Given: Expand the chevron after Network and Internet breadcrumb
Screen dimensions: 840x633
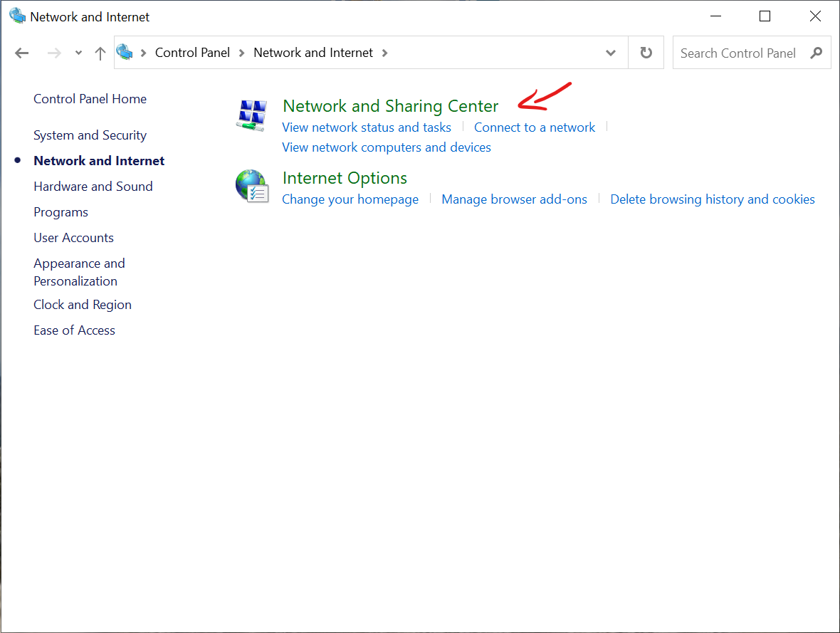Looking at the screenshot, I should point(385,53).
